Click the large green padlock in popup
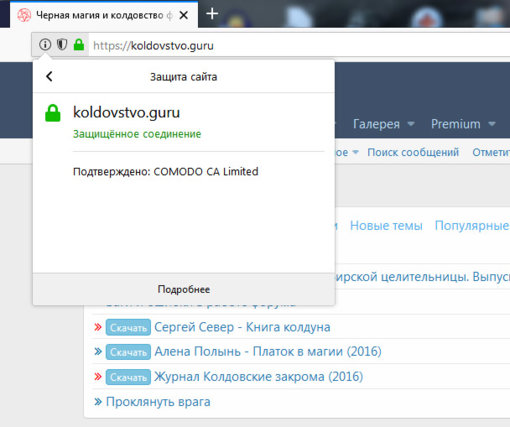This screenshot has width=510, height=427. pos(53,113)
